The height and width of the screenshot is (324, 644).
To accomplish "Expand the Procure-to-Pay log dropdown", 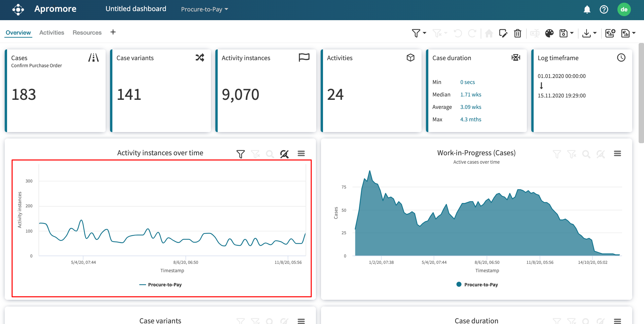I will (205, 9).
